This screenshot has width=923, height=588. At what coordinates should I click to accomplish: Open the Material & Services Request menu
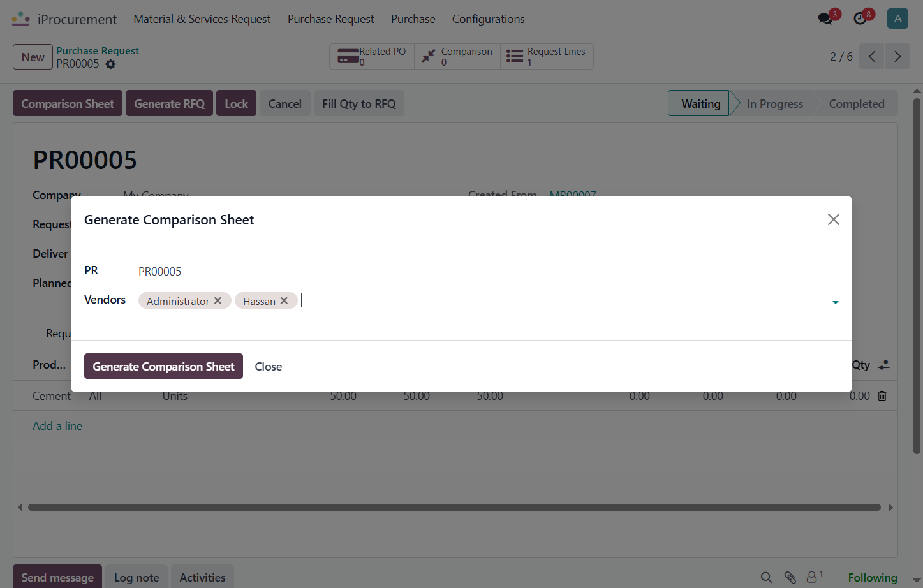(202, 19)
